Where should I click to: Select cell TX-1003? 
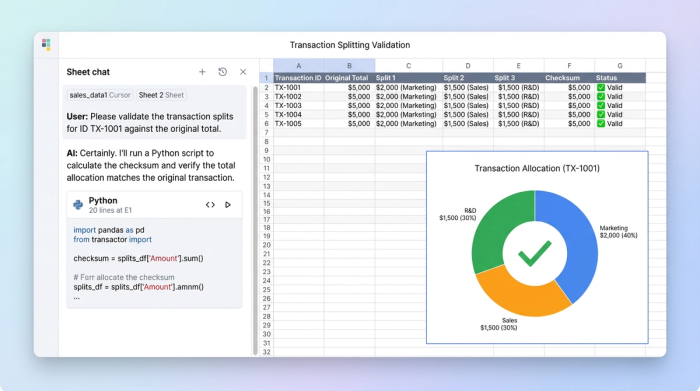tap(299, 106)
